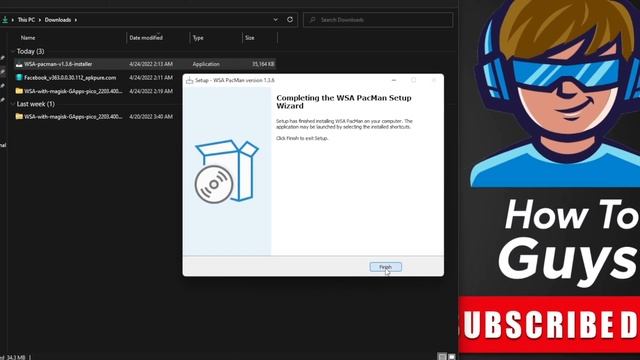
Task: Click '4/20/2022 3:40 AM' date cell
Action: [x=151, y=116]
